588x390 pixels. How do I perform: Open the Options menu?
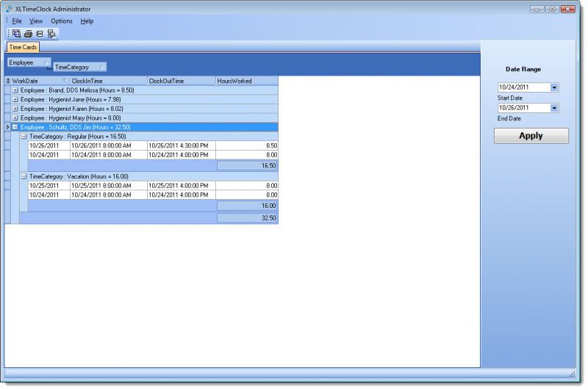(x=62, y=21)
